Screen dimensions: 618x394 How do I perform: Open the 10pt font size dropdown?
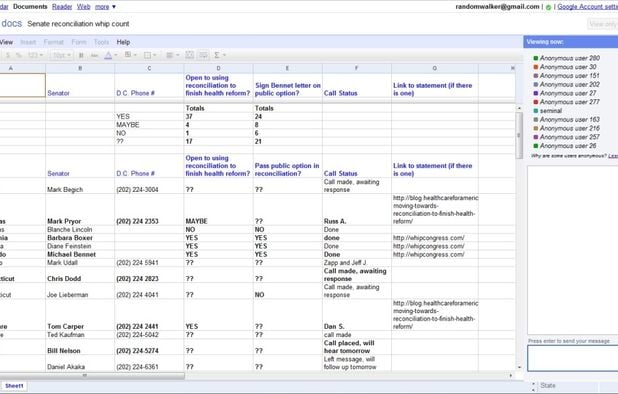click(61, 55)
